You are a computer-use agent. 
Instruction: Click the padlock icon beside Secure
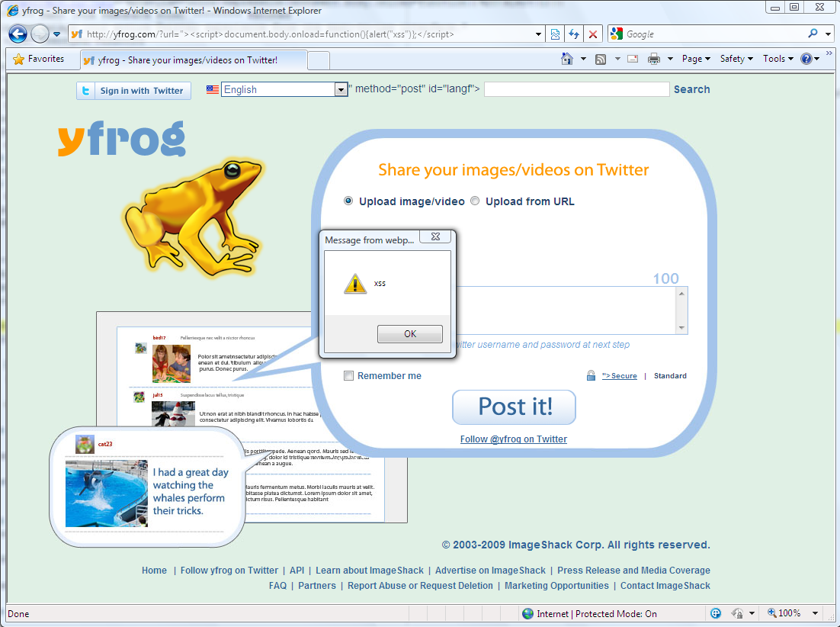(591, 375)
